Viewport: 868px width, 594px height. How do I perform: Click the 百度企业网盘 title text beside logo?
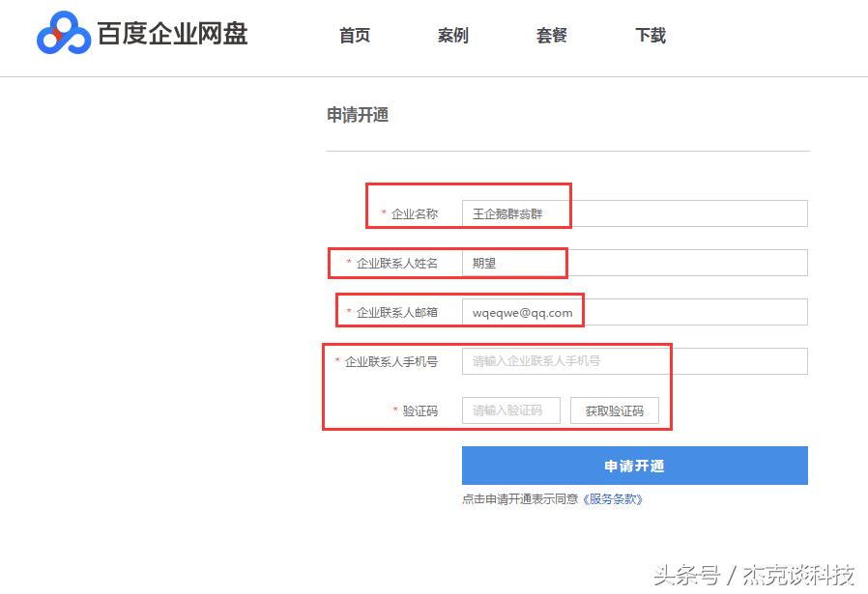point(172,34)
